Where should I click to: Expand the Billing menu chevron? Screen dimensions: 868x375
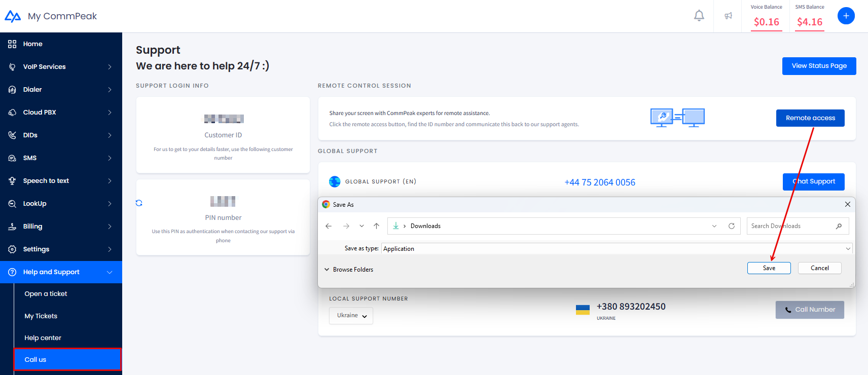(110, 227)
